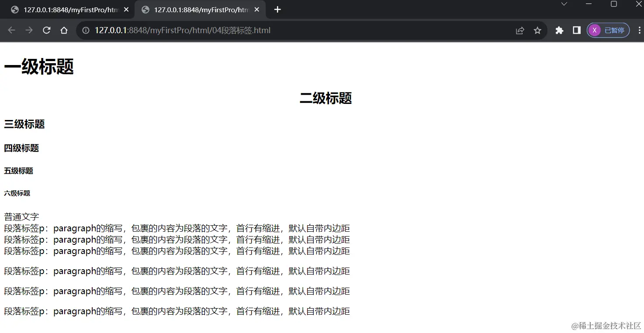Open the browser home page
The height and width of the screenshot is (333, 644).
tap(64, 30)
